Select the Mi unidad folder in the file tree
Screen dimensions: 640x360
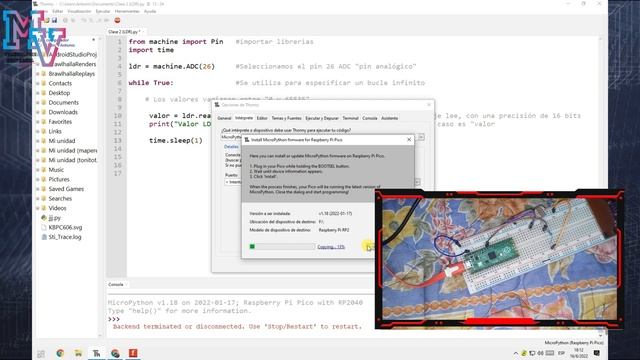click(62, 141)
